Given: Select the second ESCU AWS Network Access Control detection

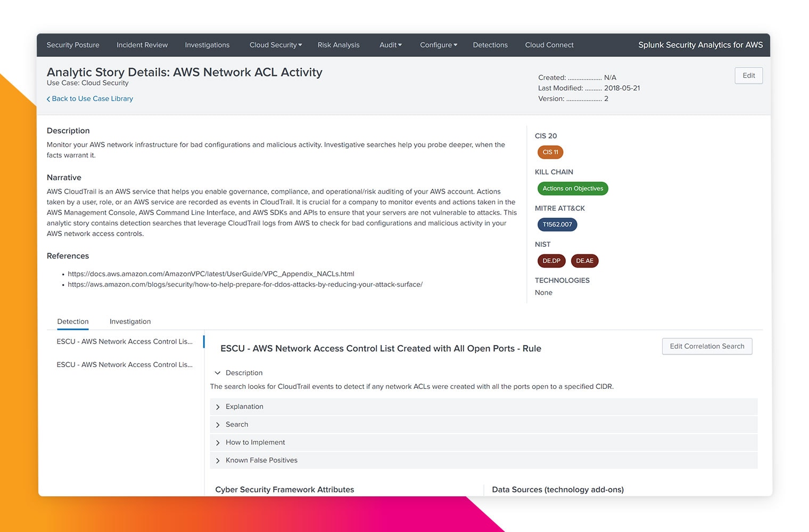Looking at the screenshot, I should 125,364.
